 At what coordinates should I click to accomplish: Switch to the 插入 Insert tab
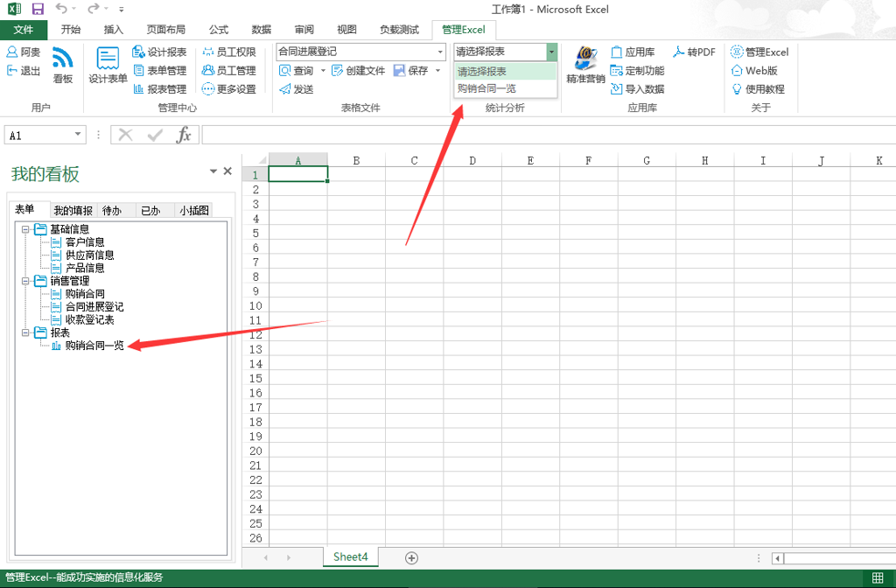tap(113, 30)
